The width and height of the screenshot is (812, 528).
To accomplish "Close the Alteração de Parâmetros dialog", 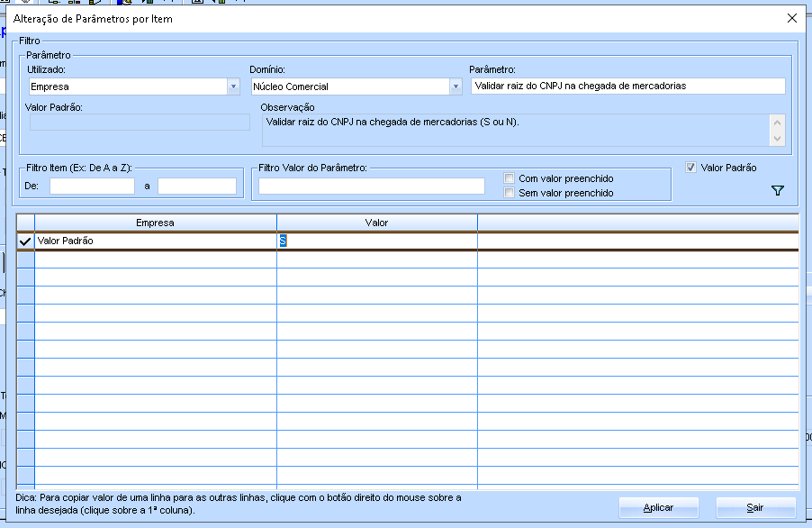I will pyautogui.click(x=792, y=19).
